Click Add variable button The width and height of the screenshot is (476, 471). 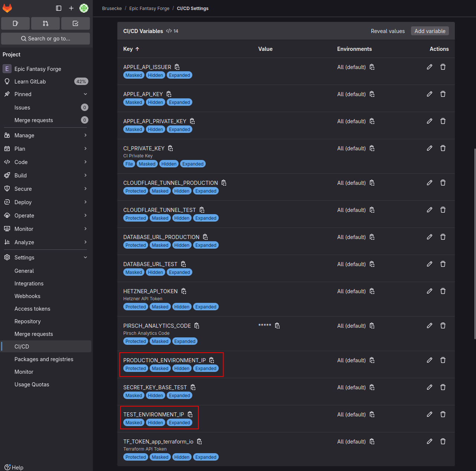point(430,31)
